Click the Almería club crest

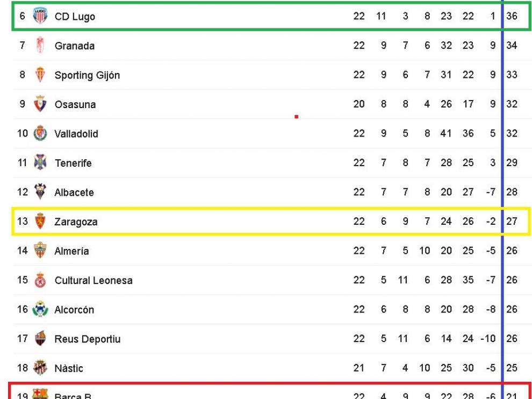pos(40,250)
